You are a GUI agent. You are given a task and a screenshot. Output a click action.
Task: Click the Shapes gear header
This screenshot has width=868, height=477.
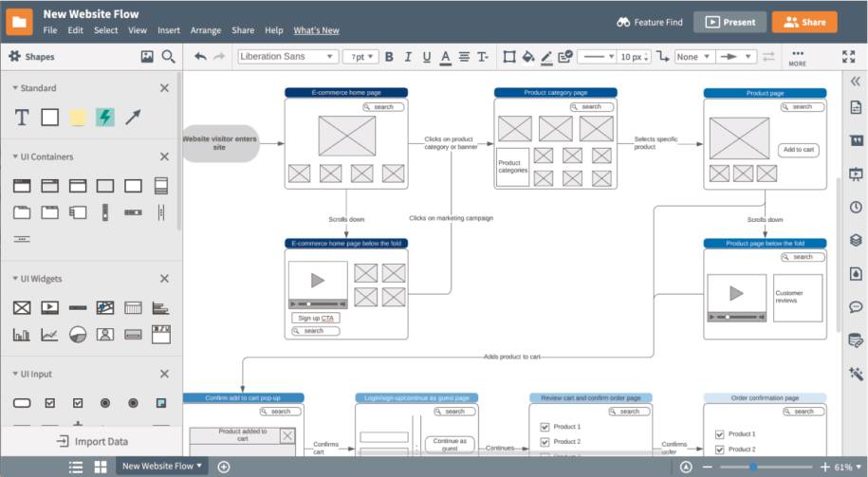point(31,57)
